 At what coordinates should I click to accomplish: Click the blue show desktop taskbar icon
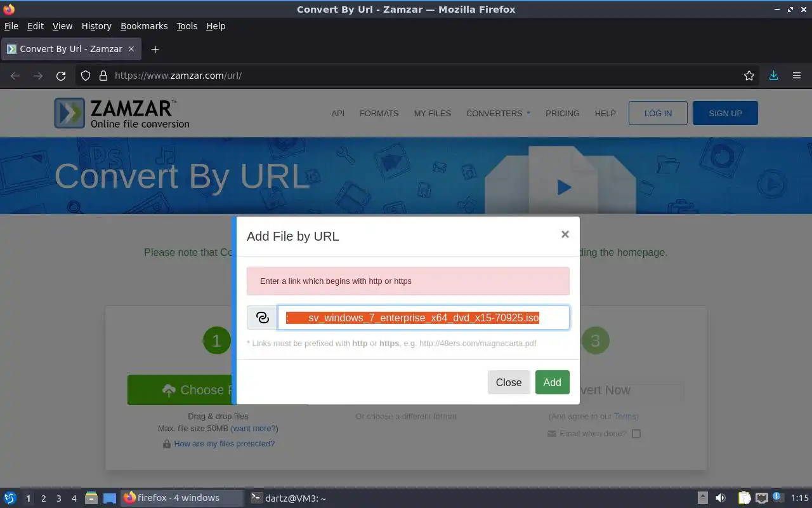[110, 498]
